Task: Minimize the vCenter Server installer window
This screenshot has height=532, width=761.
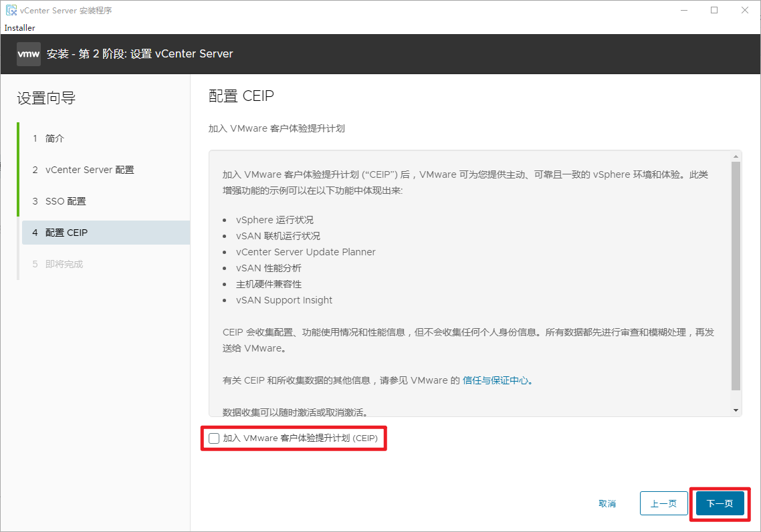Action: (x=683, y=11)
